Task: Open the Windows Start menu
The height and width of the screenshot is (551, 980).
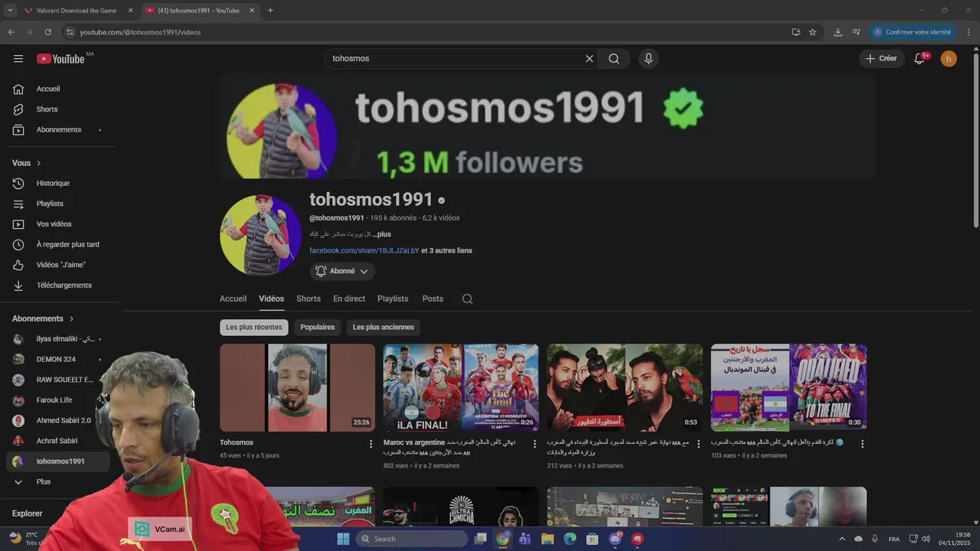Action: click(343, 539)
